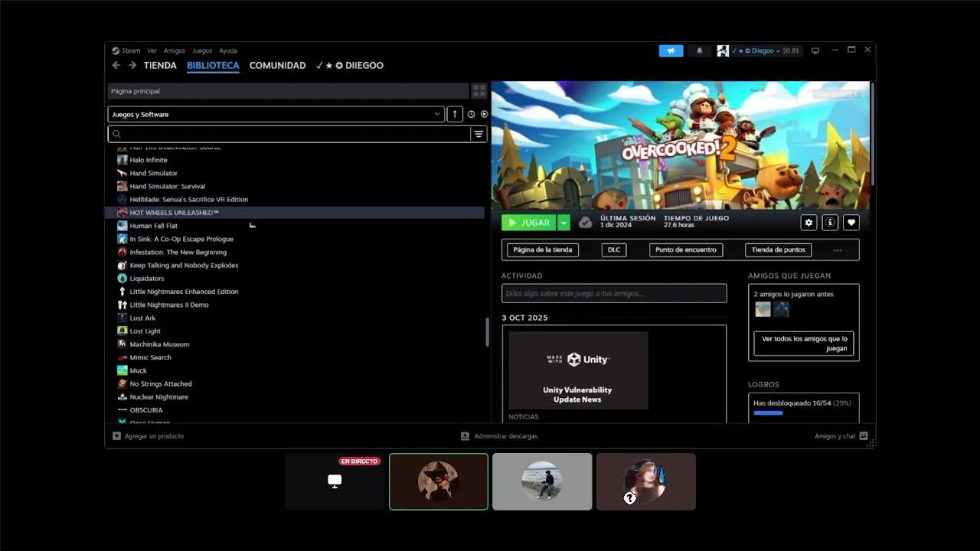Select HOT WHEELS UNLEASHED in library

pos(295,213)
